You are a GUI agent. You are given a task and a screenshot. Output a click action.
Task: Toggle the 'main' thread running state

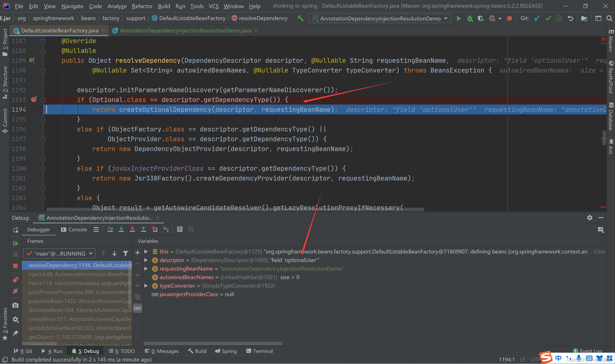60,253
